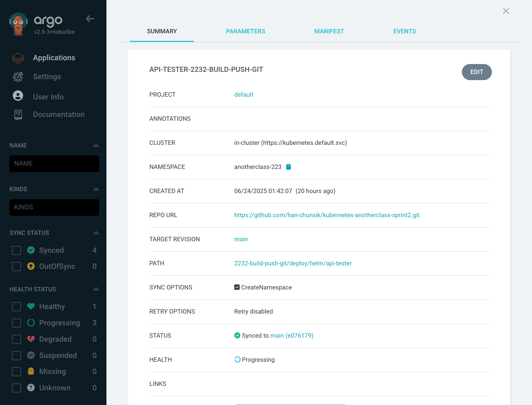Click the Argo octopus logo
This screenshot has height=405, width=532.
click(x=18, y=24)
